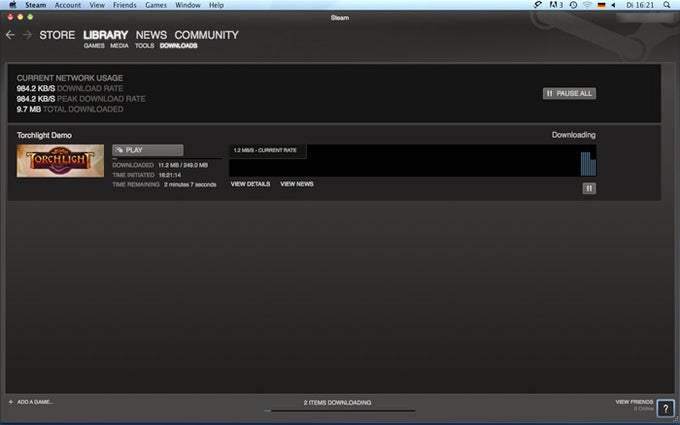This screenshot has width=680, height=425.
Task: Pause the Torchlight Demo download
Action: (589, 188)
